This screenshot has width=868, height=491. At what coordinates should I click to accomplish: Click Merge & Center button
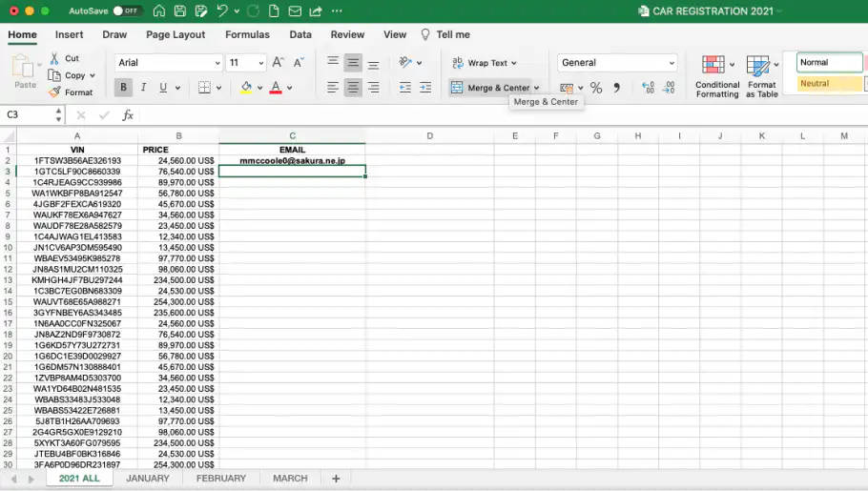(x=490, y=88)
